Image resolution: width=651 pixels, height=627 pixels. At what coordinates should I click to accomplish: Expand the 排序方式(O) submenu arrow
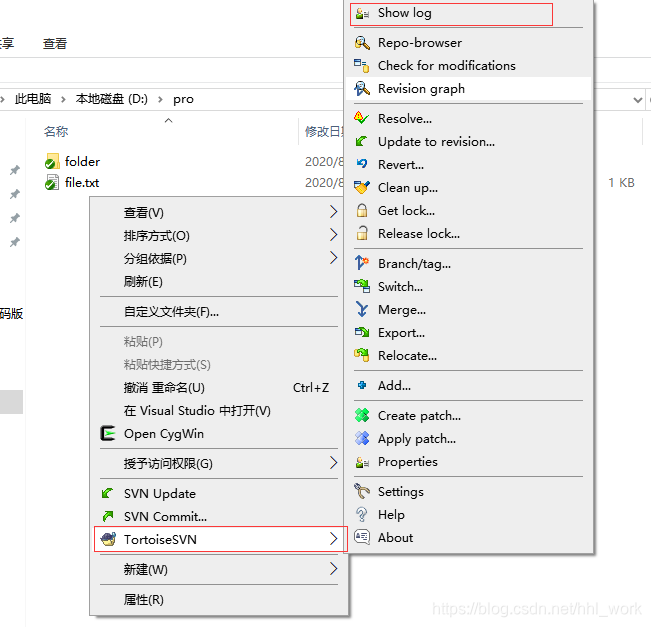(333, 235)
